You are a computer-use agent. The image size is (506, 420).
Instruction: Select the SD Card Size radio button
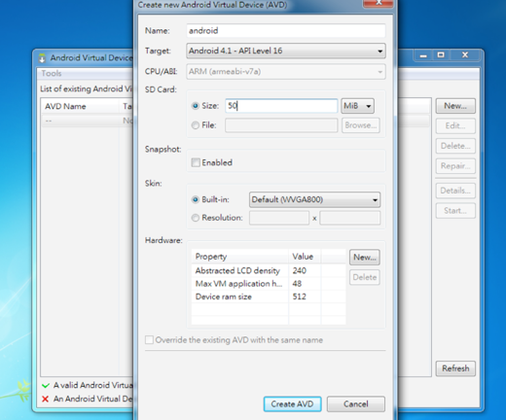pos(196,106)
